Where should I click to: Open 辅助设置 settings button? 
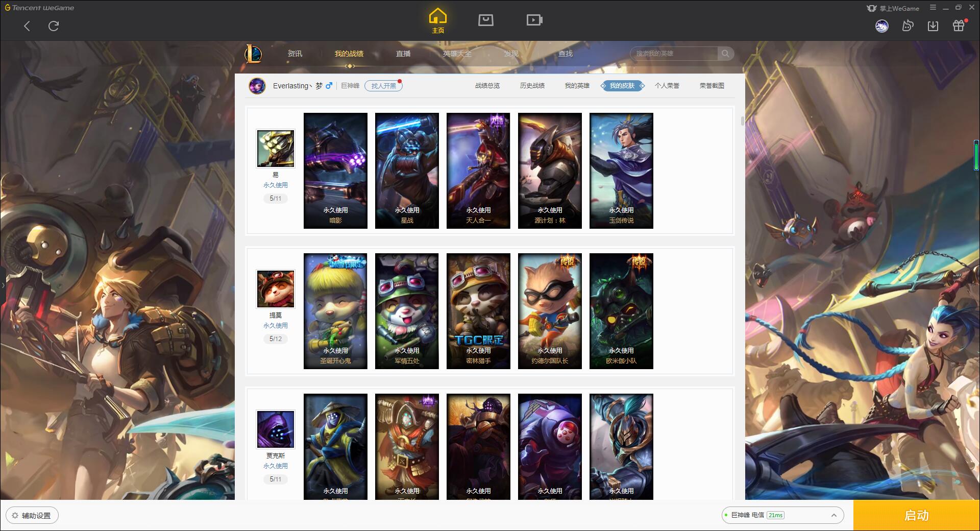coord(32,516)
